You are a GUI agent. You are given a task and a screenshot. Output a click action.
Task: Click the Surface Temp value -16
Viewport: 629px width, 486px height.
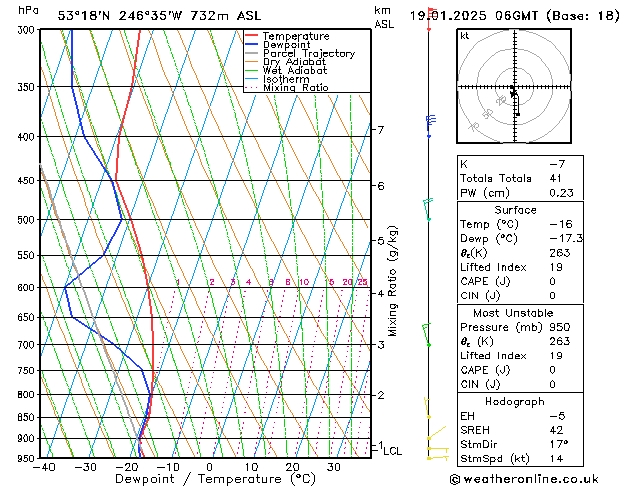click(561, 224)
